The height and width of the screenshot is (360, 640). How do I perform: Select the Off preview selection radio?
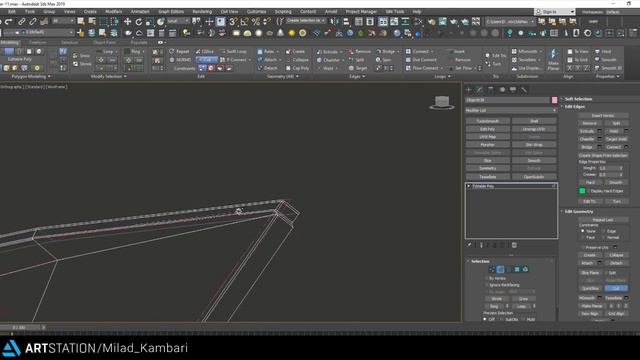pos(485,319)
